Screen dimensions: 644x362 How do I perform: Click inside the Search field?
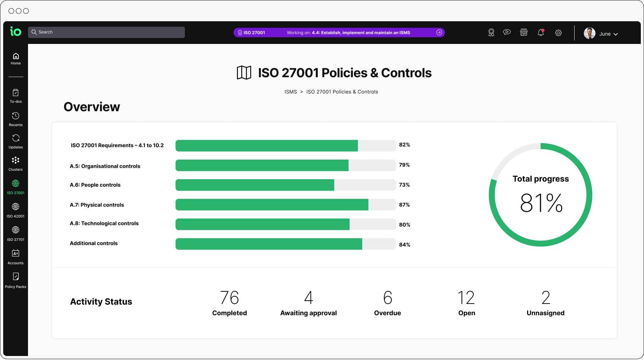pyautogui.click(x=106, y=32)
